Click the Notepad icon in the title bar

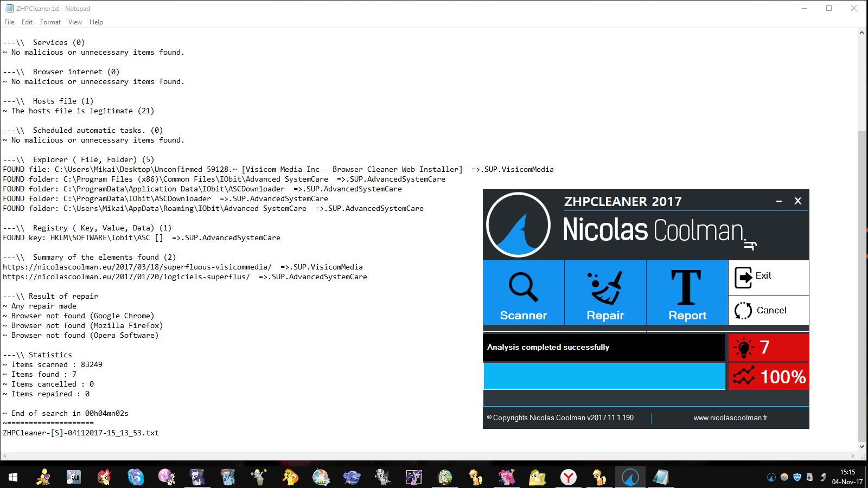click(x=9, y=8)
